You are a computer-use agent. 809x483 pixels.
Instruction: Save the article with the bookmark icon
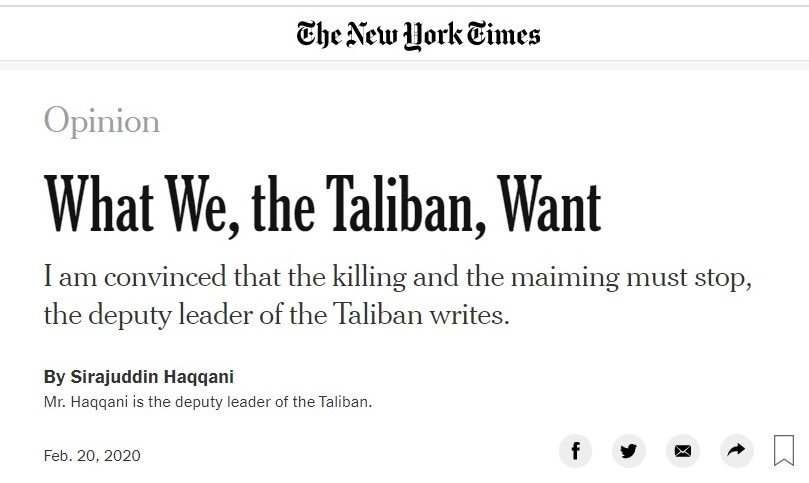[x=784, y=450]
